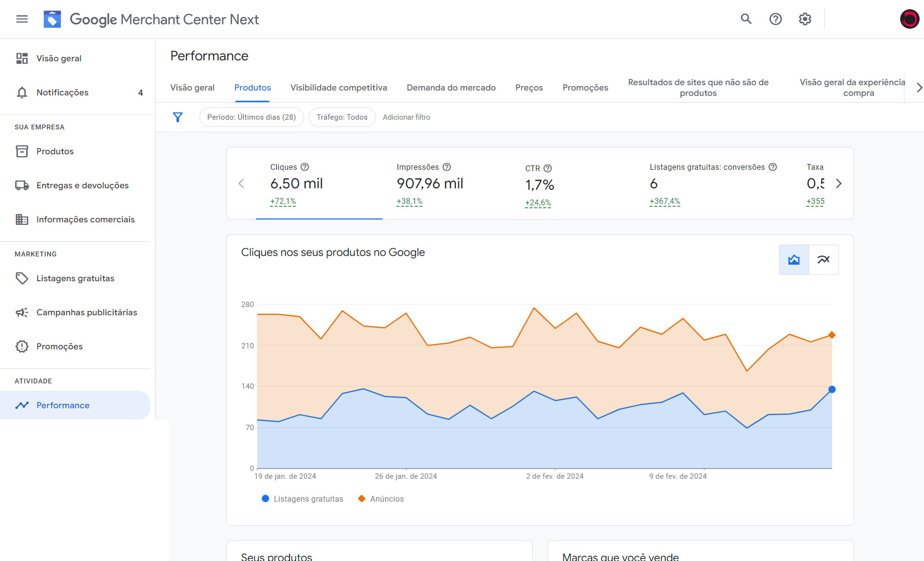Open Listagens gratuitas in sidebar
Screen dimensions: 924x561
pyautogui.click(x=75, y=278)
